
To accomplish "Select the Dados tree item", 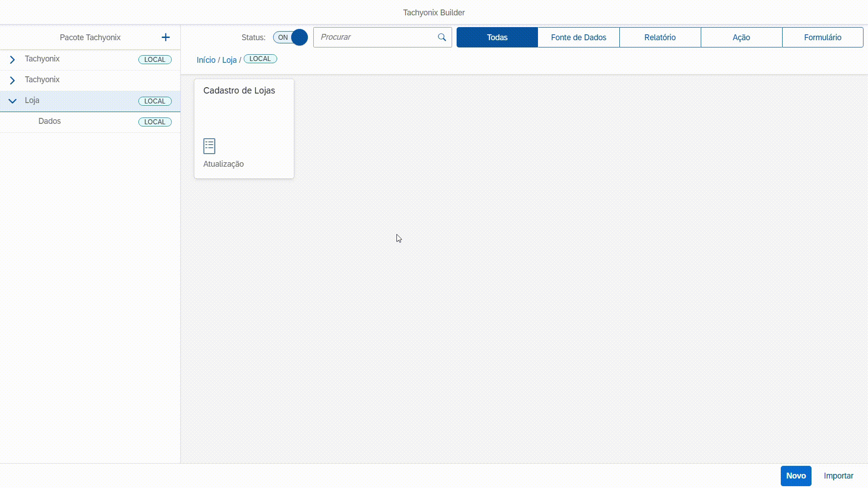I will (x=50, y=121).
